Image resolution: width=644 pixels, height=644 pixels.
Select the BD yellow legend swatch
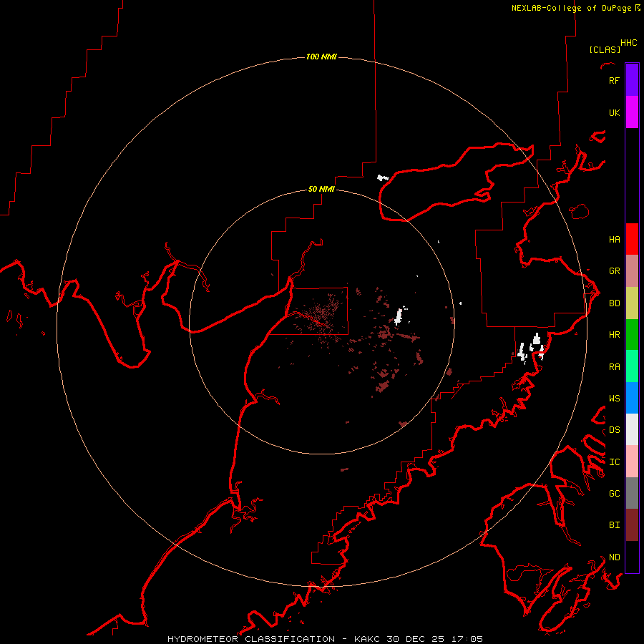[632, 303]
